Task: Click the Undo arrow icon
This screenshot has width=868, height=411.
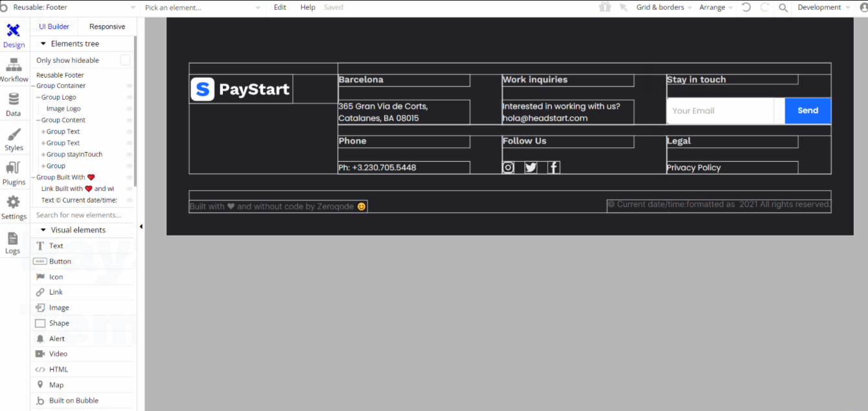Action: 746,8
